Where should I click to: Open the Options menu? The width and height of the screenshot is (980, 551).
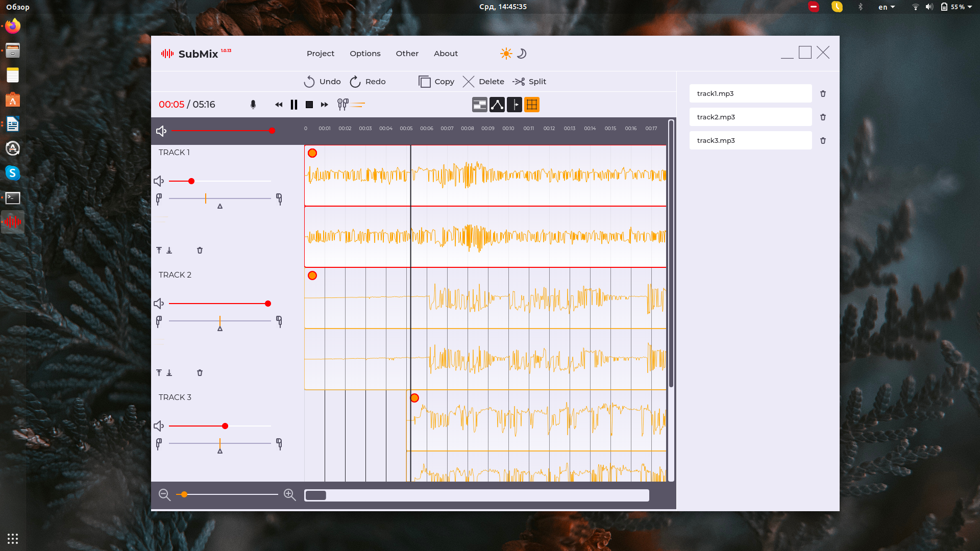tap(365, 54)
